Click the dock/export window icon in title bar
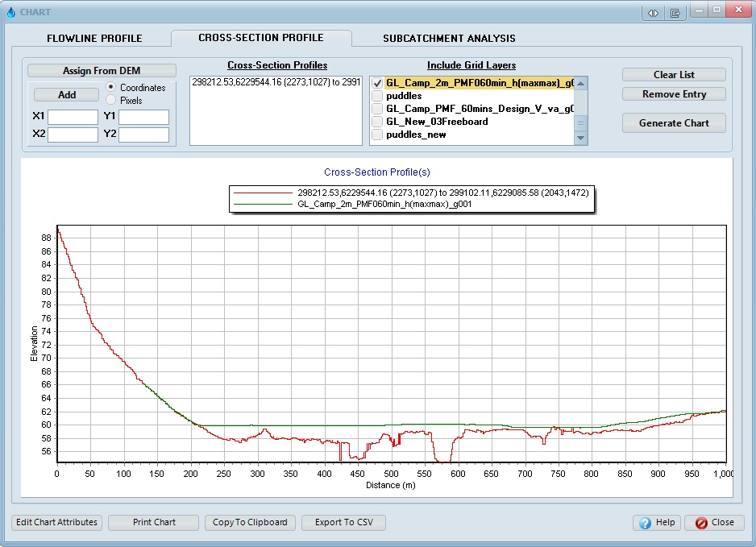The width and height of the screenshot is (756, 547). (675, 12)
